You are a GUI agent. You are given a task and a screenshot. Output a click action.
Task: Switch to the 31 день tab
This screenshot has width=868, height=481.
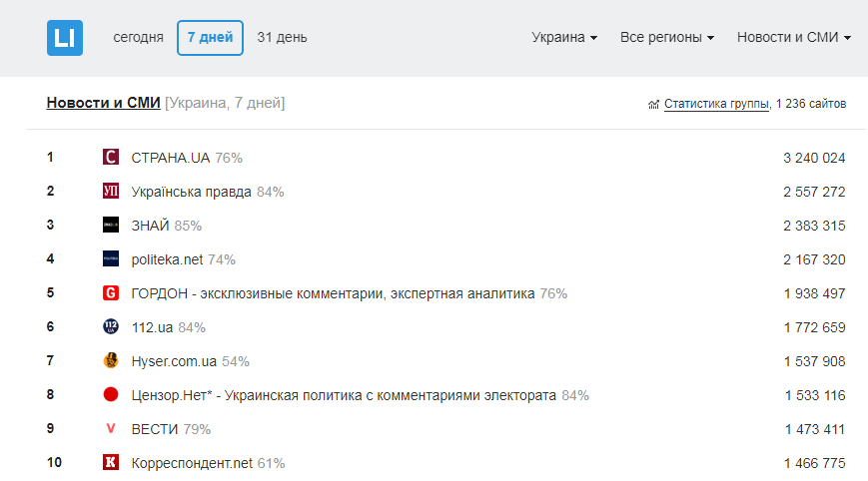coord(282,38)
